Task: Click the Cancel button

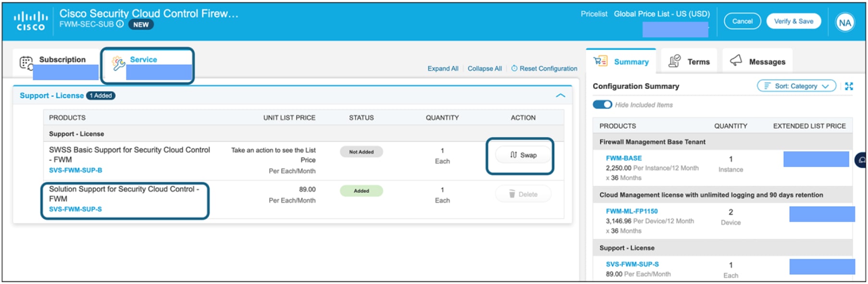Action: click(742, 21)
